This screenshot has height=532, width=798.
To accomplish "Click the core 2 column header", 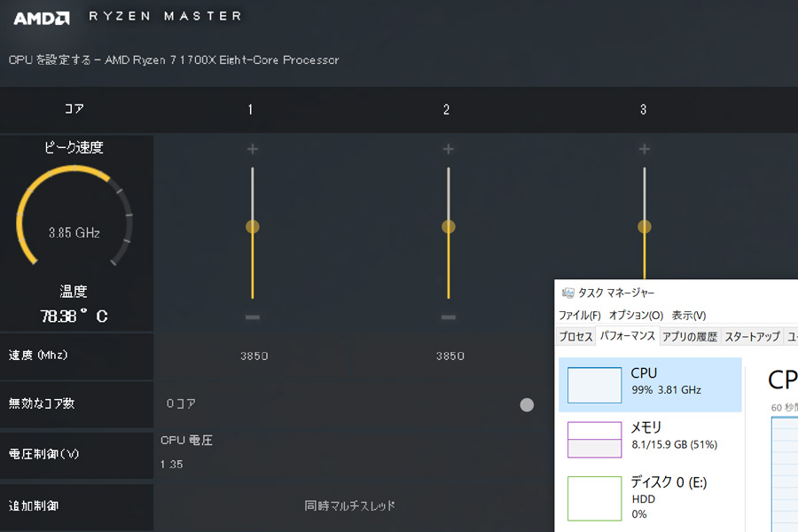I will (446, 109).
